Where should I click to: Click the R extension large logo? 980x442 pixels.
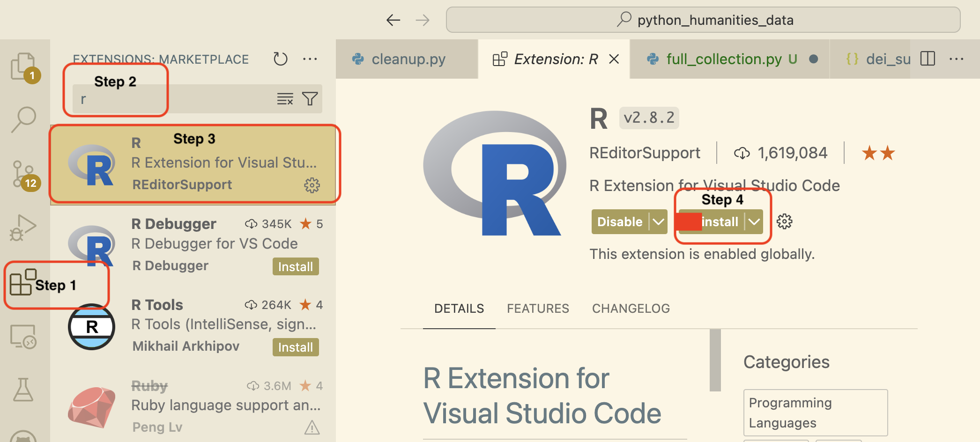(494, 174)
